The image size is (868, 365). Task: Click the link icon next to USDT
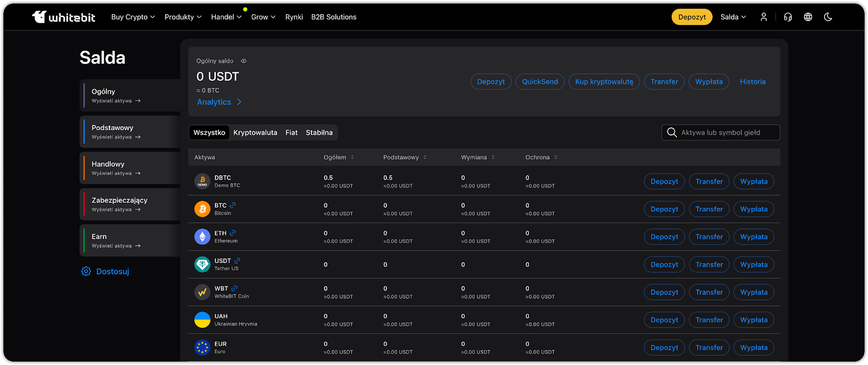click(237, 261)
